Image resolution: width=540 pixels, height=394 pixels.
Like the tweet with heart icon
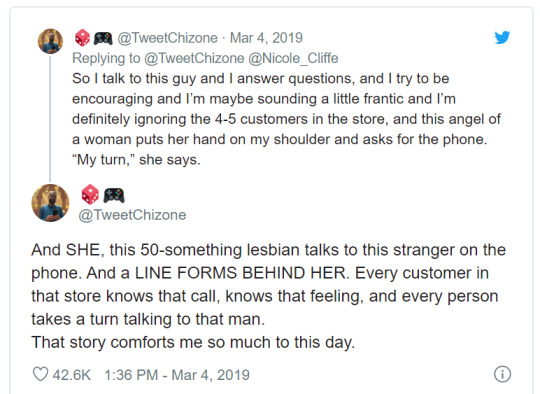pyautogui.click(x=40, y=374)
